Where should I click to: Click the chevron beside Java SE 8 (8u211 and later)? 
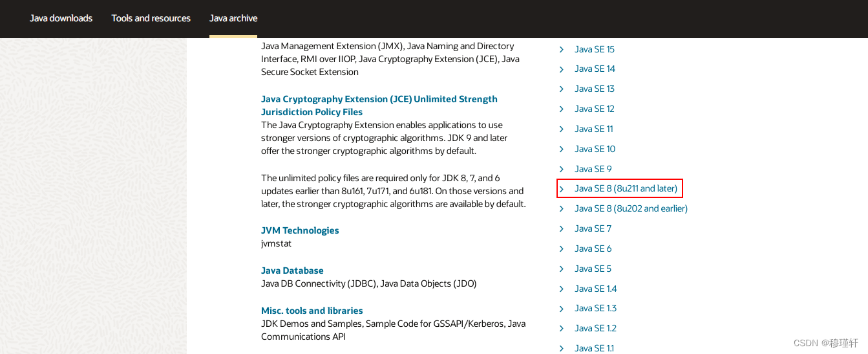coord(561,188)
